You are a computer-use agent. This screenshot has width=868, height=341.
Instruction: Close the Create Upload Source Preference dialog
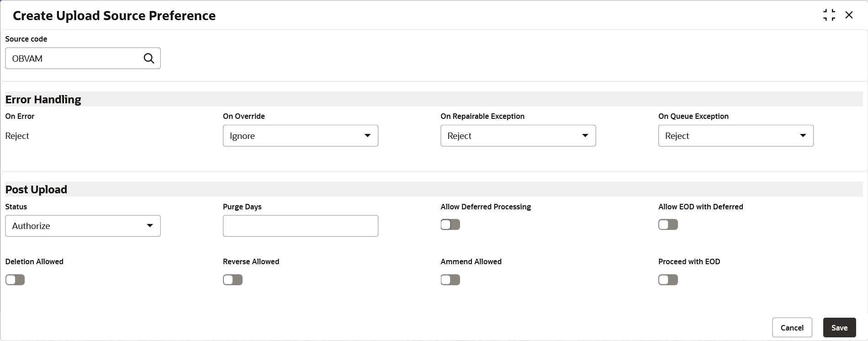849,15
